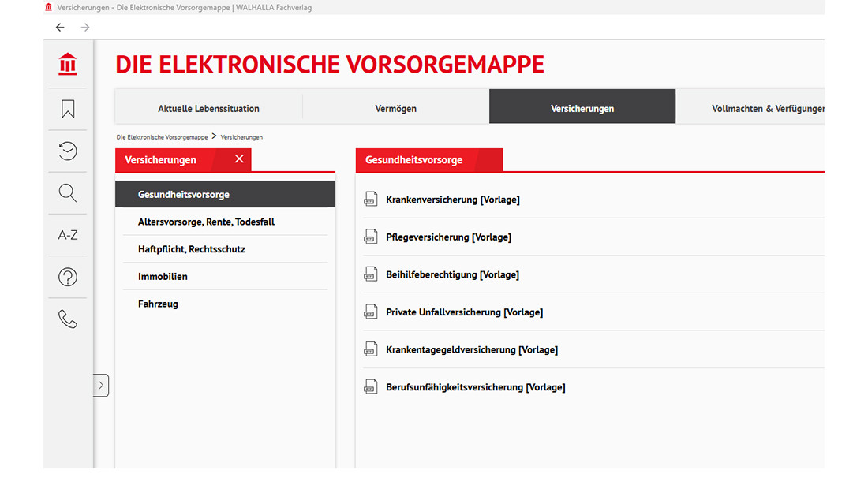Go back with the left arrow
Viewport: 868px width, 485px height.
point(60,27)
